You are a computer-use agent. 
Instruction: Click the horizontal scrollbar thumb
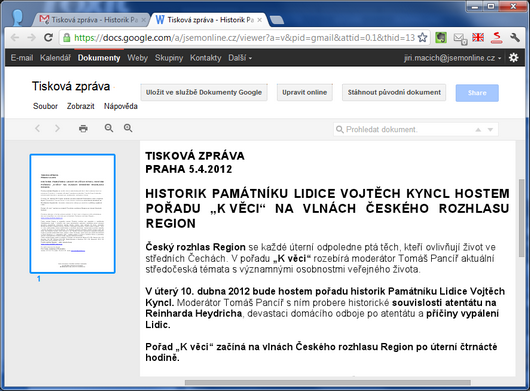328,383
